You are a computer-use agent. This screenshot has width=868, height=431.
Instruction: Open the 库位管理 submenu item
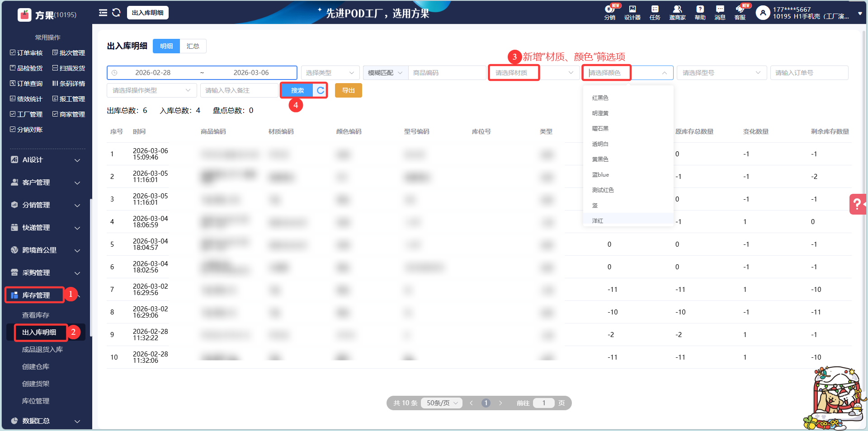(36, 401)
